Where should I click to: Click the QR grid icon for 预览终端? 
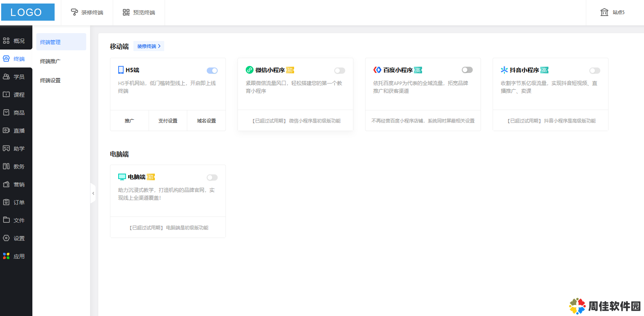point(126,12)
